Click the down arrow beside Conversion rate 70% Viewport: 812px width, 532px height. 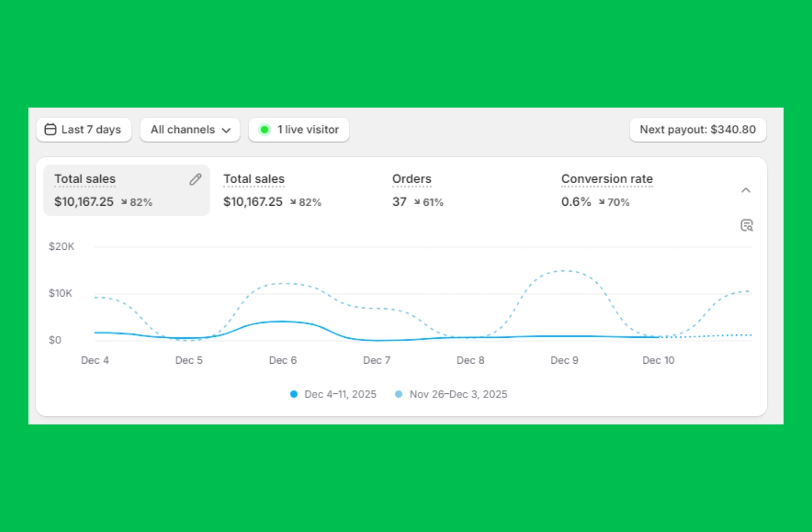[602, 202]
